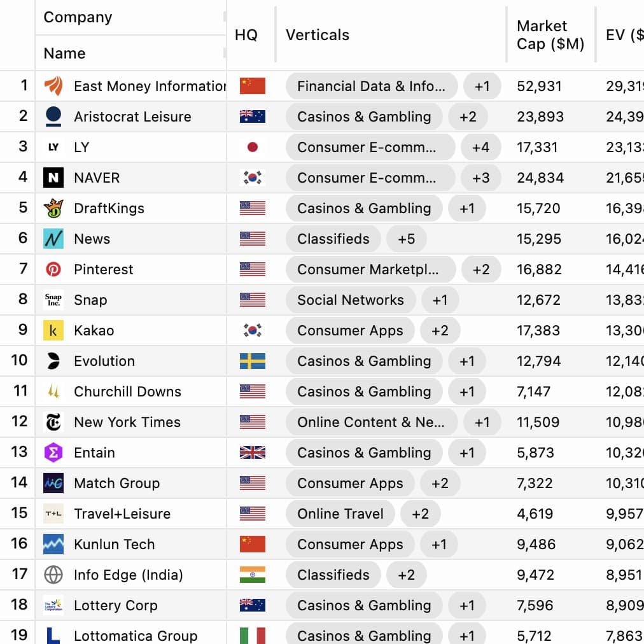
Task: Click the Kakao yellow logo icon
Action: 53,330
